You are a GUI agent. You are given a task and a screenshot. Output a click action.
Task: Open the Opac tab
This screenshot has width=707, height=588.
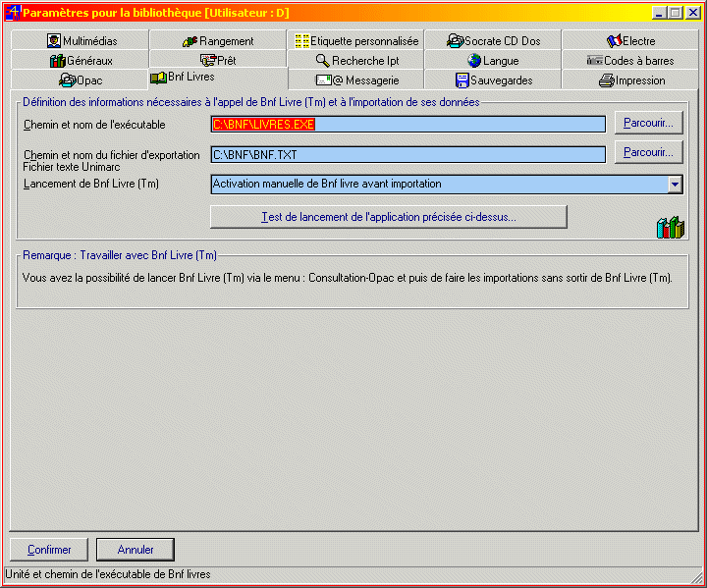(x=81, y=80)
